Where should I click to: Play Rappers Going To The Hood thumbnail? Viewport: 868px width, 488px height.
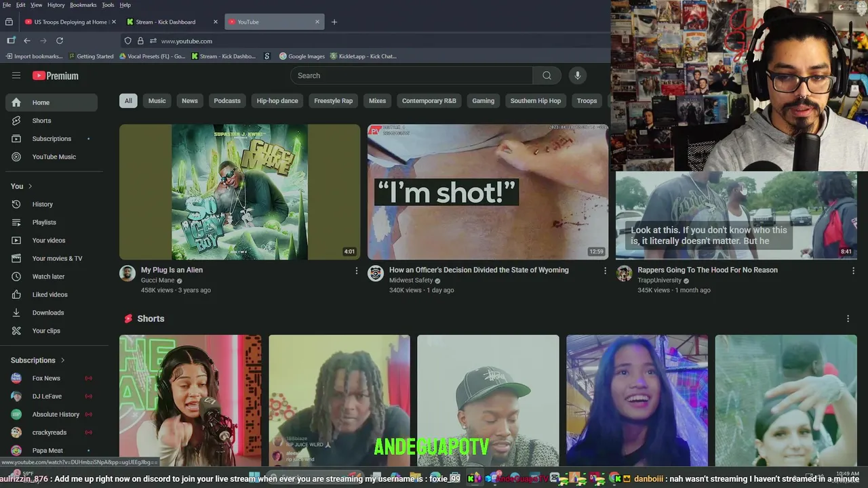(736, 216)
